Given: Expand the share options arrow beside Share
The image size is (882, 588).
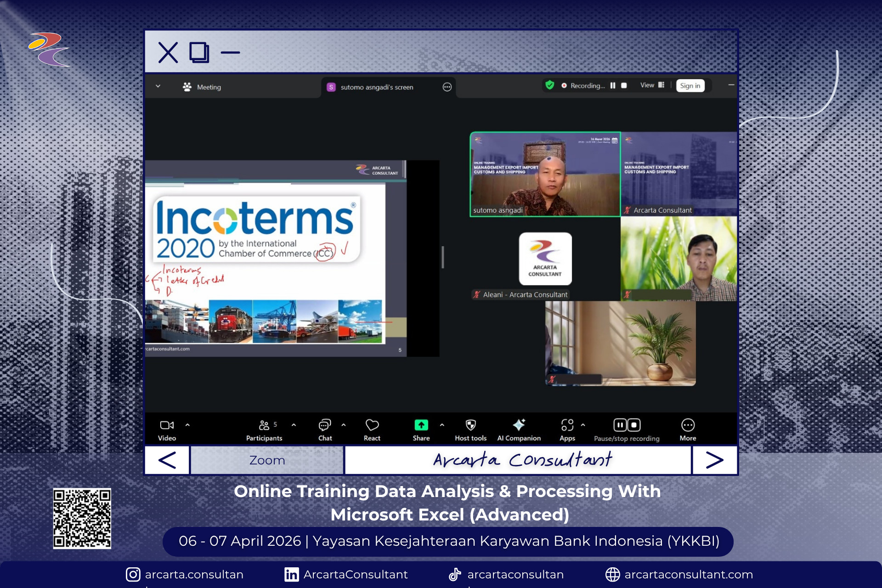Looking at the screenshot, I should click(x=442, y=425).
